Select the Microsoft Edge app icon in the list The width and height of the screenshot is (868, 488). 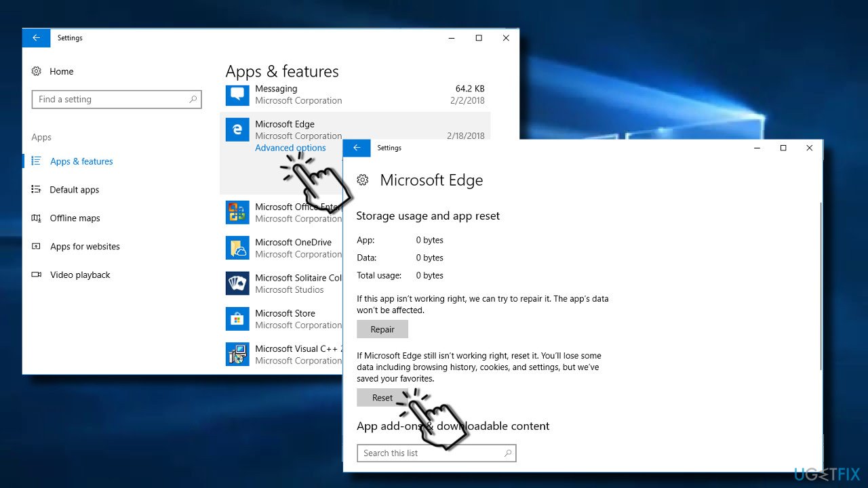[x=237, y=129]
